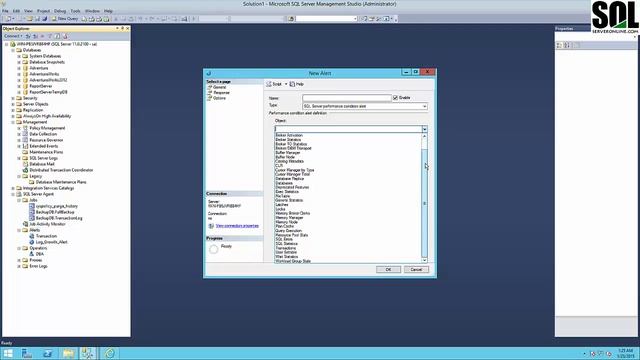
Task: Open PowerShell from the taskbar
Action: pos(47,353)
